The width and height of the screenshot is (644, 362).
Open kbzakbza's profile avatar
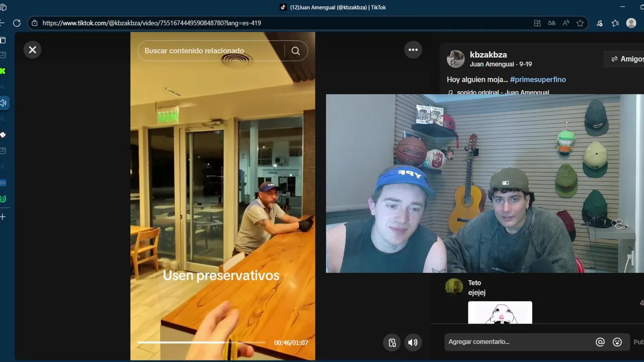[456, 59]
